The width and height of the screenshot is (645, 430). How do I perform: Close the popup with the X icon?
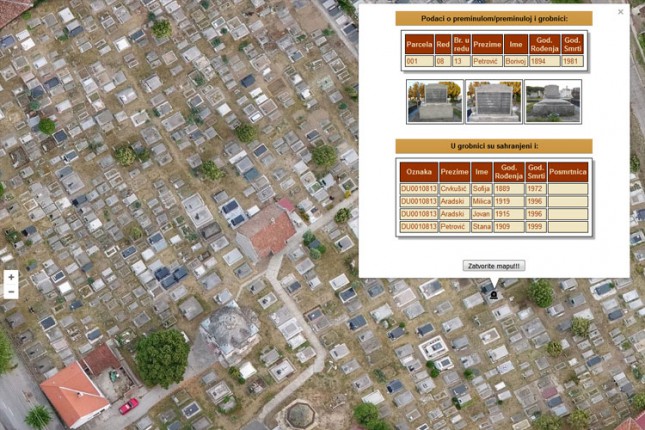620,12
